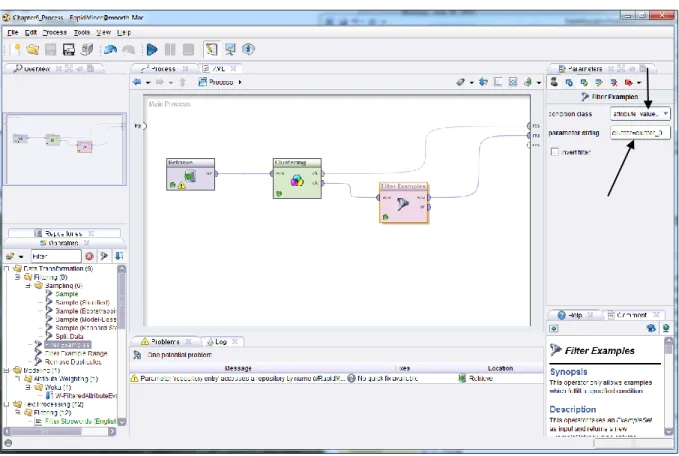Click the Save As toolbar icon
This screenshot has width=679, height=456.
point(68,49)
